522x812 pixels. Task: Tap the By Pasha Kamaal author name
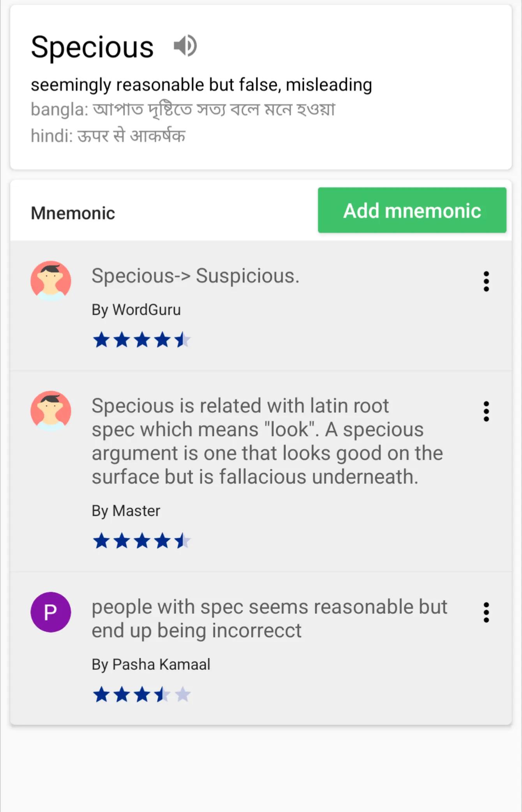click(x=151, y=665)
